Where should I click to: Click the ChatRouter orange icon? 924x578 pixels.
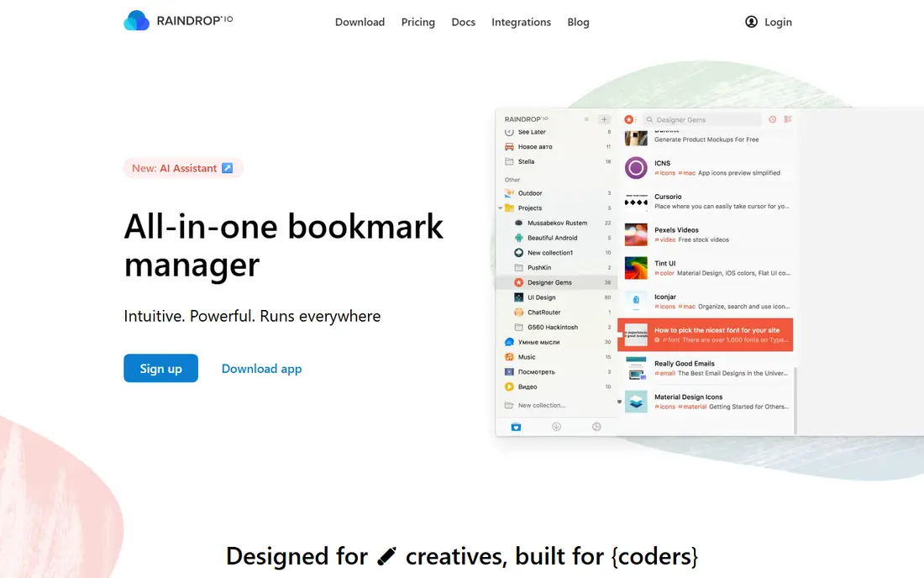point(518,313)
